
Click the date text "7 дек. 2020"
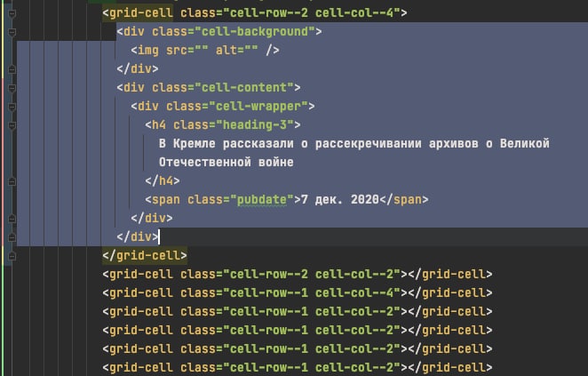[340, 200]
